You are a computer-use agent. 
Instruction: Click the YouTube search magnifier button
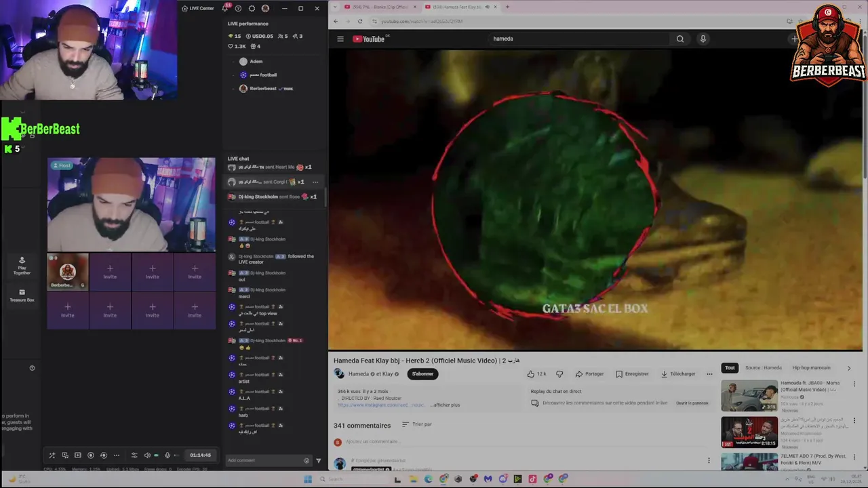680,39
